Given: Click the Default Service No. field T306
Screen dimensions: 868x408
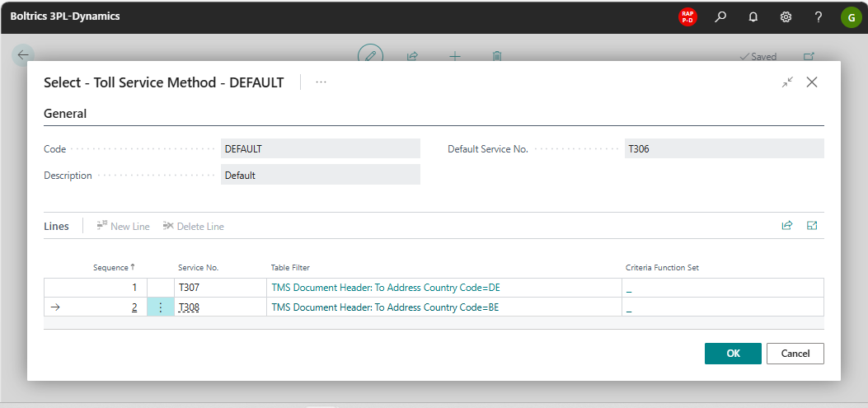Looking at the screenshot, I should (x=724, y=149).
